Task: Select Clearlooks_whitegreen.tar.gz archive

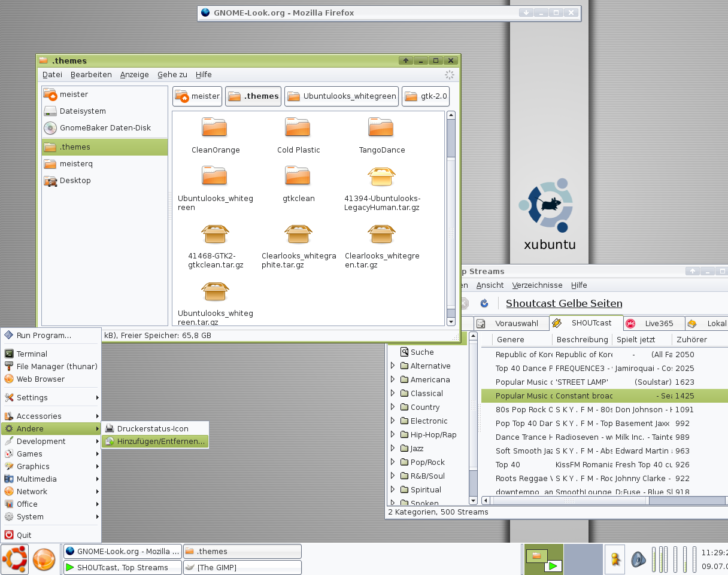Action: pos(382,246)
